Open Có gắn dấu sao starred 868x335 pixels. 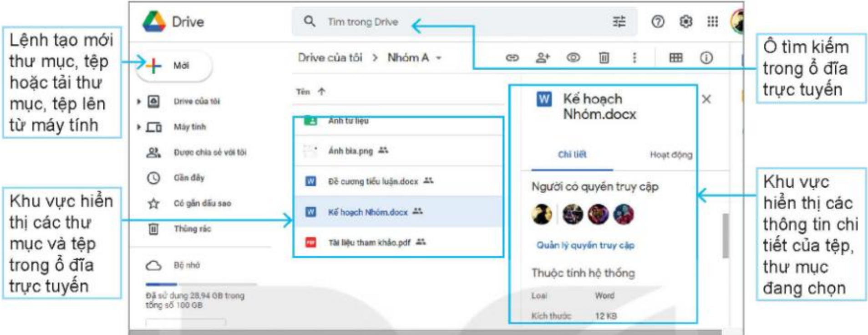click(x=202, y=203)
